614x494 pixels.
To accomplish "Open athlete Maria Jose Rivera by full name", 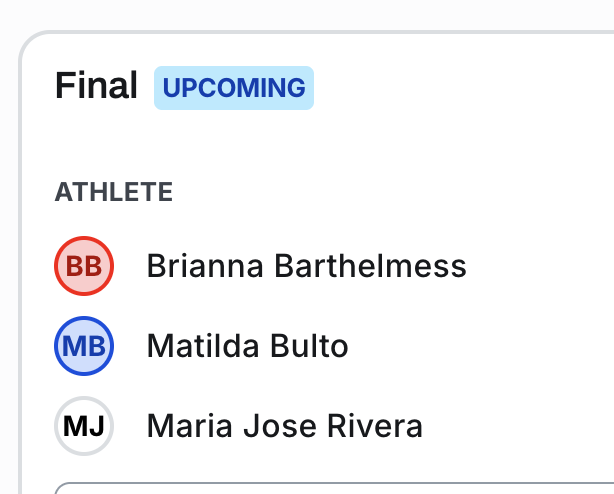I will coord(284,426).
